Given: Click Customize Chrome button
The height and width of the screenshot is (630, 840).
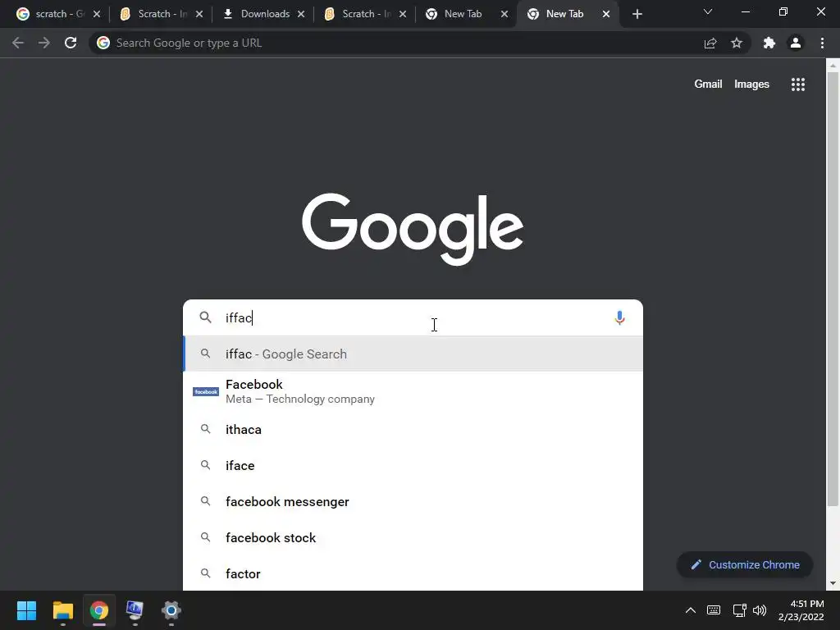Looking at the screenshot, I should (x=745, y=564).
